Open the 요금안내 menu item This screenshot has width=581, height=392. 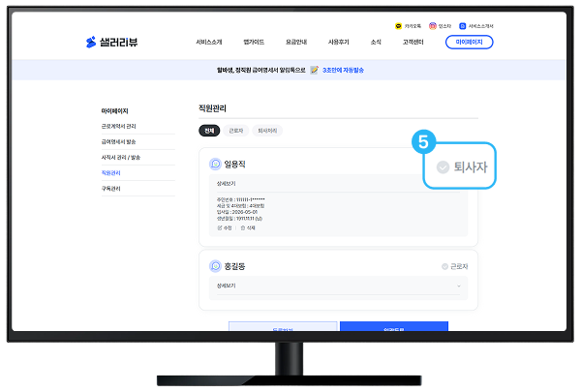[296, 43]
